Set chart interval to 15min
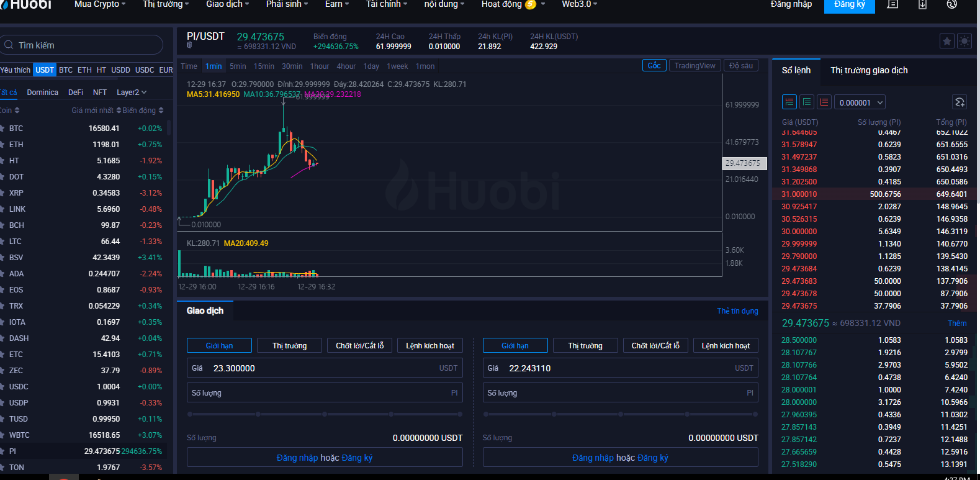Screen dimensions: 980x480 click(x=264, y=66)
